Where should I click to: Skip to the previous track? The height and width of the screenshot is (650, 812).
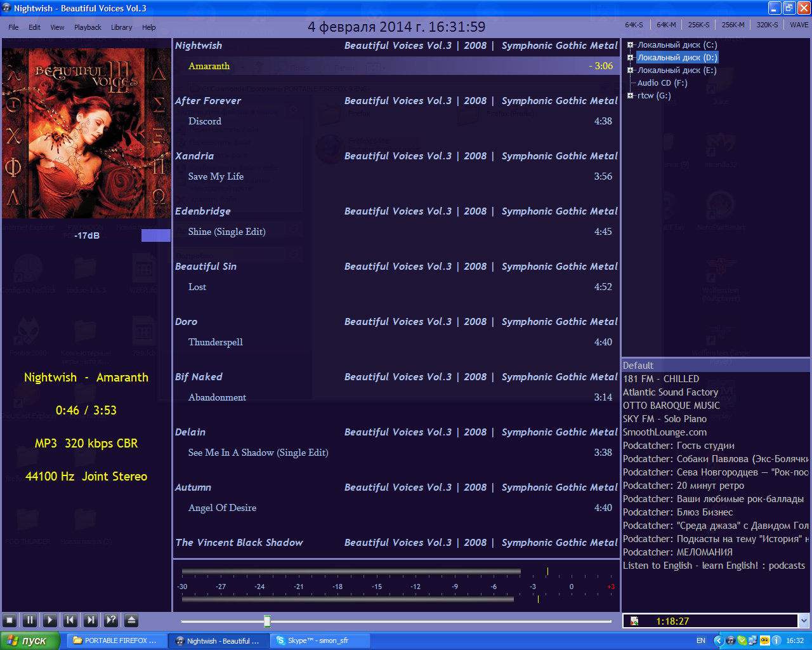point(70,620)
